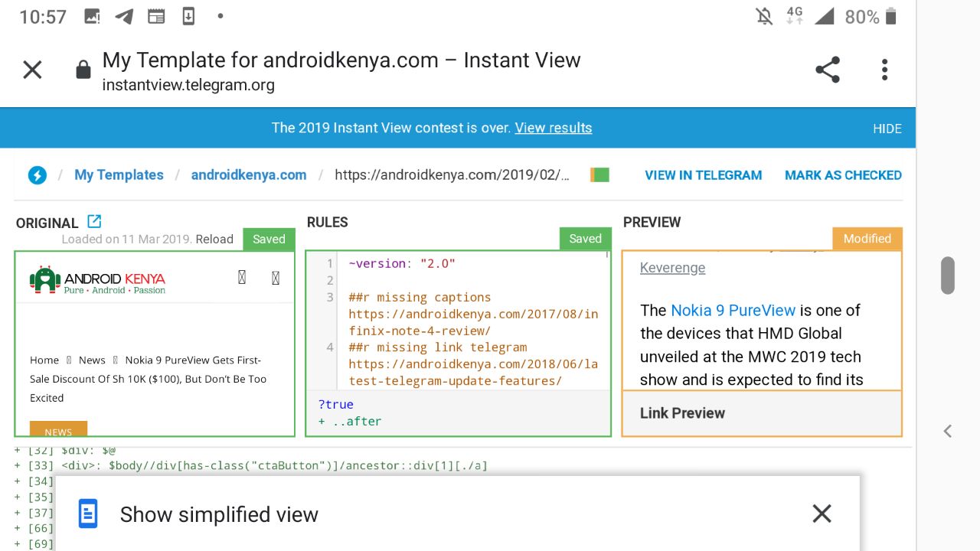The width and height of the screenshot is (980, 551).
Task: Click the orange-green status indicator in breadcrumb
Action: pyautogui.click(x=599, y=175)
